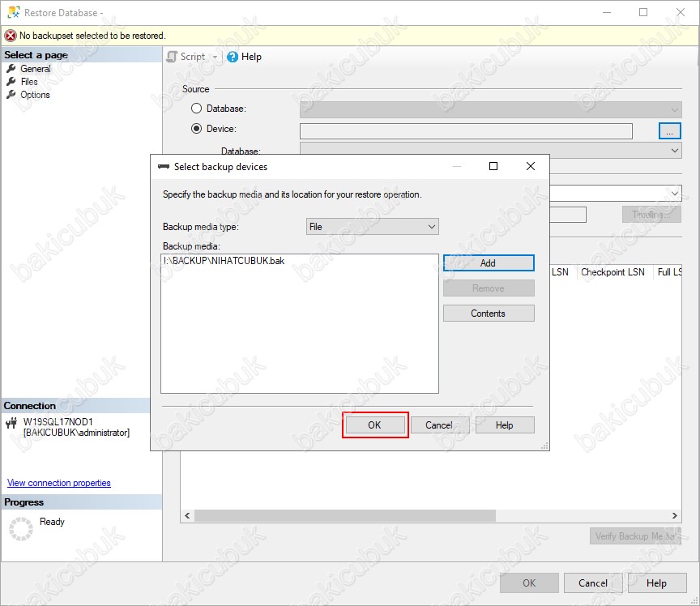Click the Device browse ellipsis button
Screen dimensions: 700x606
click(x=670, y=131)
